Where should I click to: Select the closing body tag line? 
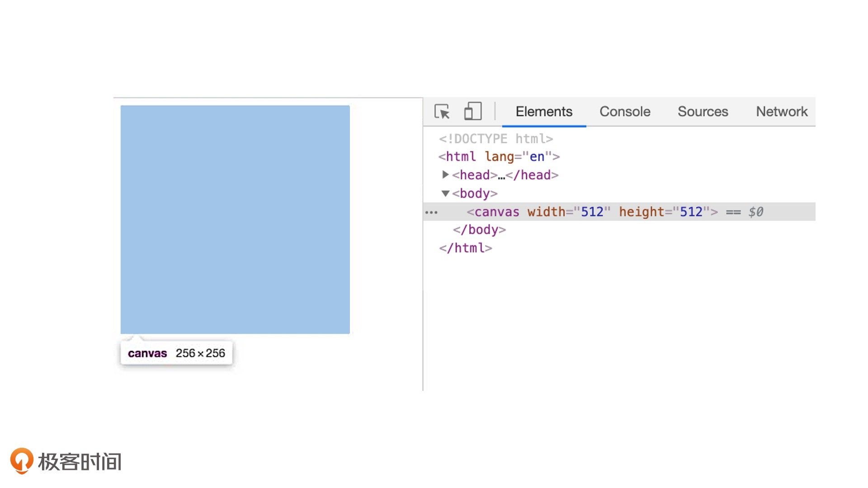click(479, 230)
